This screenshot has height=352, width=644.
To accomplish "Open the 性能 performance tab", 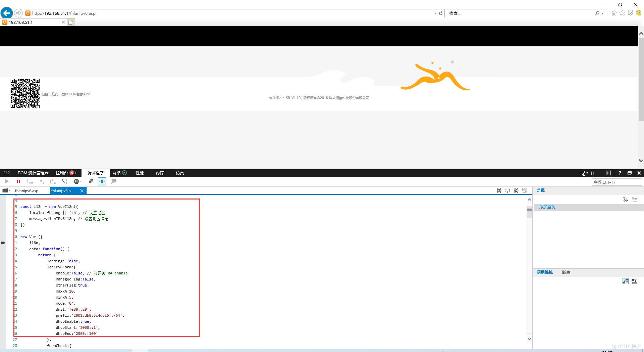I will tap(140, 173).
